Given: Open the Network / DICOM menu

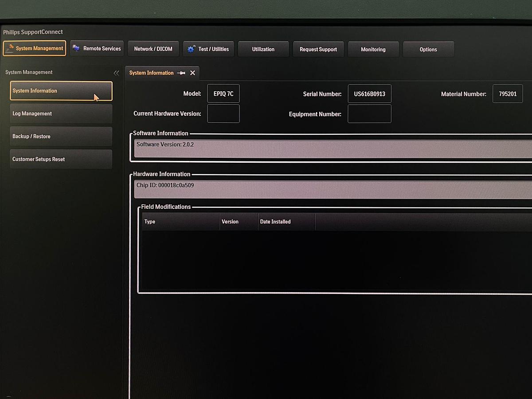Looking at the screenshot, I should coord(153,49).
